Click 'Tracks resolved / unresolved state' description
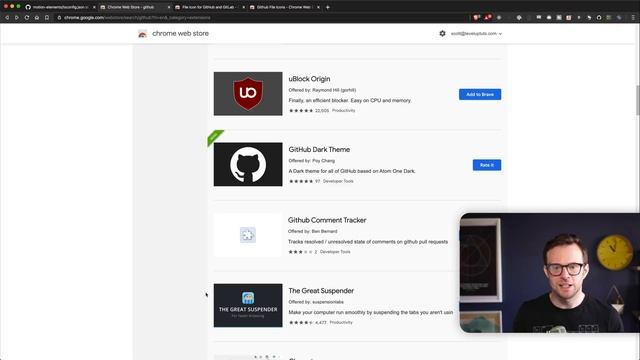The height and width of the screenshot is (360, 640). point(368,242)
